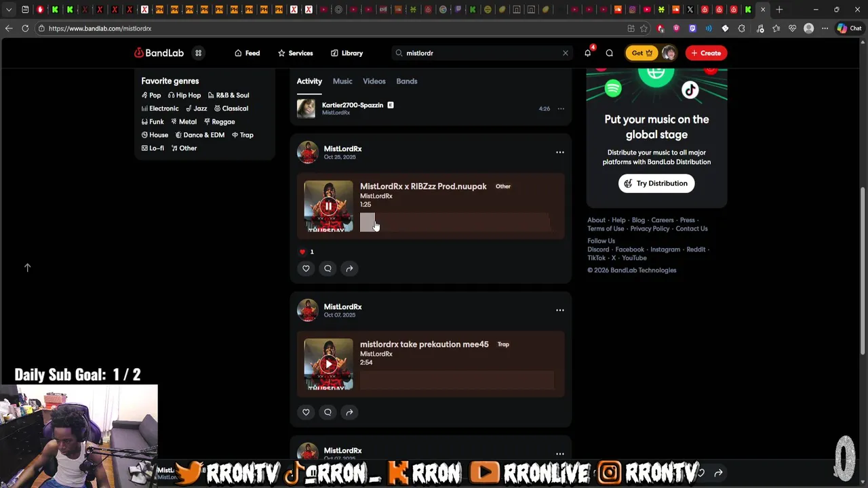Bookmark this page with star icon
The image size is (868, 488).
pyautogui.click(x=644, y=28)
